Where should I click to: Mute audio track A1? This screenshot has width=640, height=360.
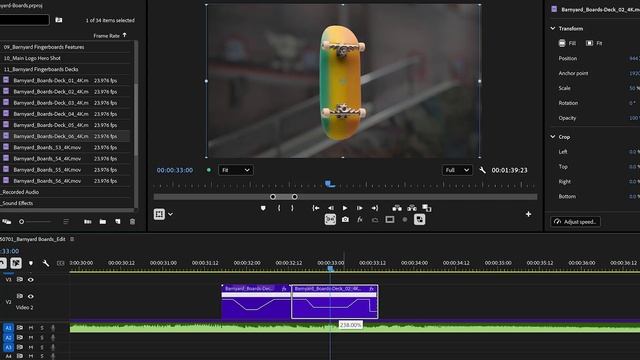pos(31,328)
